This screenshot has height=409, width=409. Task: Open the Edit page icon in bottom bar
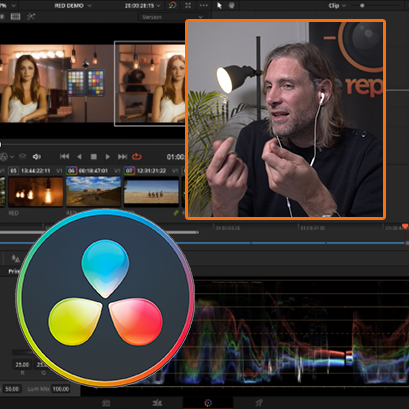(106, 403)
